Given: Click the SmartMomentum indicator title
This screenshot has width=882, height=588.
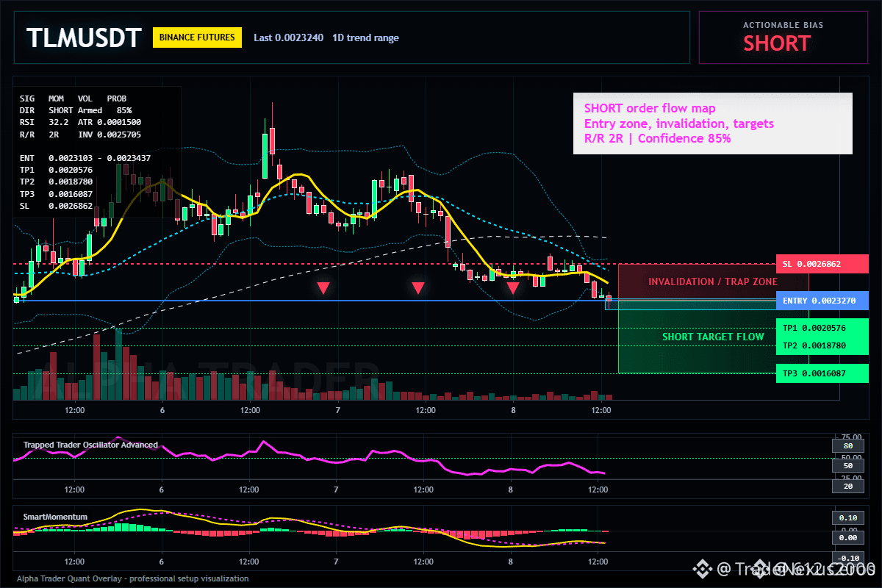Looking at the screenshot, I should [x=55, y=517].
